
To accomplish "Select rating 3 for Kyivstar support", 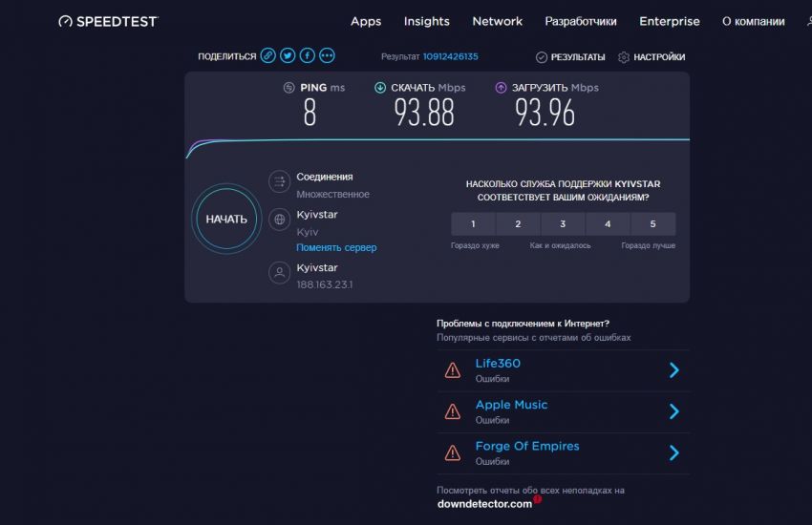I will click(x=563, y=224).
